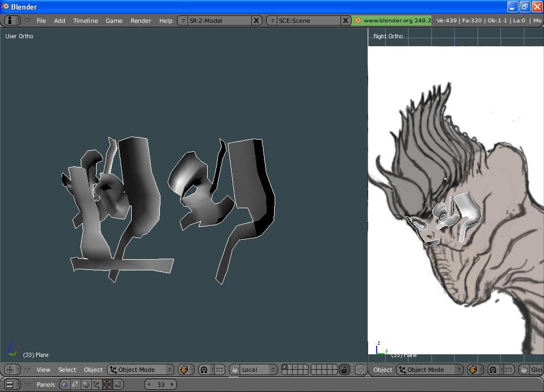
Task: Open the Object context buttons
Action: point(97,385)
